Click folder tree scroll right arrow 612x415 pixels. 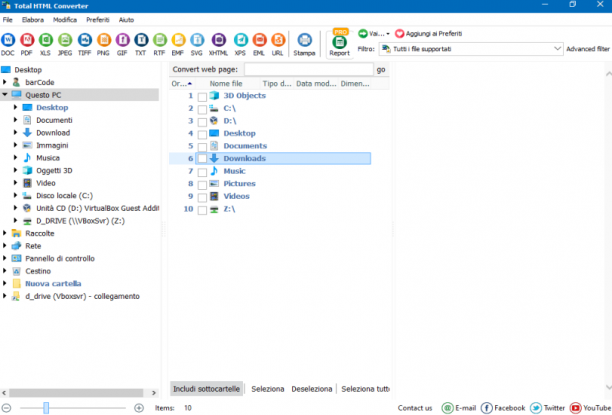[154, 393]
